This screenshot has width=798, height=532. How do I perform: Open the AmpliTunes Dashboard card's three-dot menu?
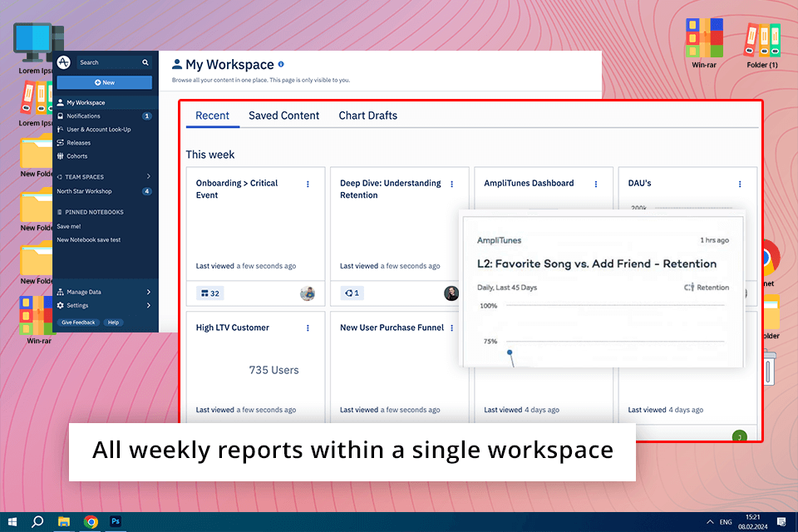pos(595,184)
